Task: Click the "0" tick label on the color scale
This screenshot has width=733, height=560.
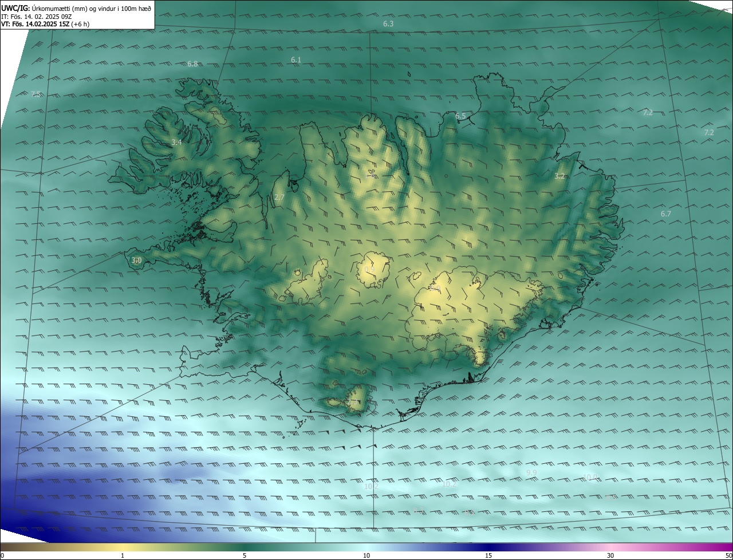Action: point(2,555)
